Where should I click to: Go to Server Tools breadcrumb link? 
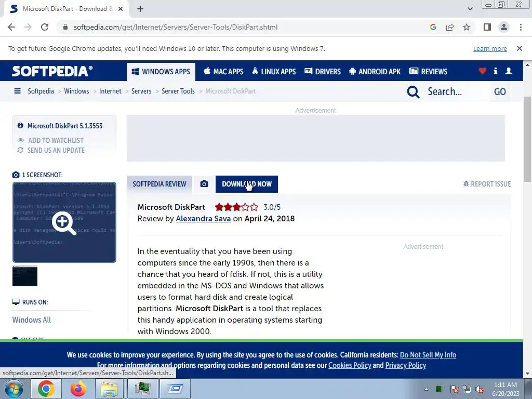tap(178, 91)
